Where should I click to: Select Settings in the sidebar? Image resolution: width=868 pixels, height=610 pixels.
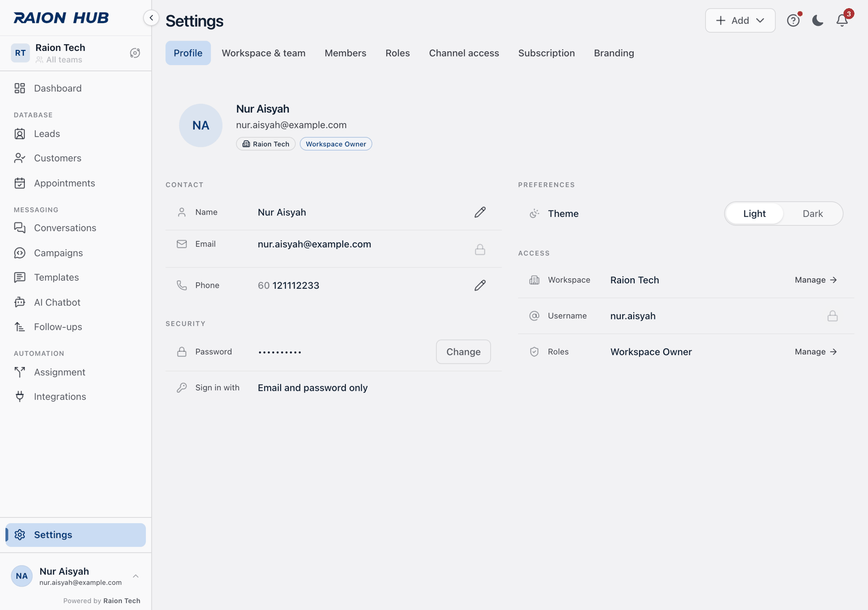coord(75,535)
